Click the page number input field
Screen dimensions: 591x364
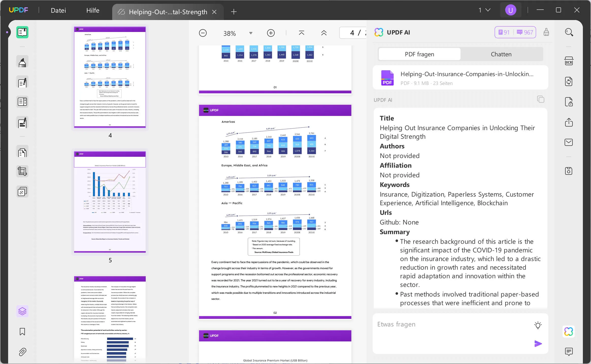[353, 33]
